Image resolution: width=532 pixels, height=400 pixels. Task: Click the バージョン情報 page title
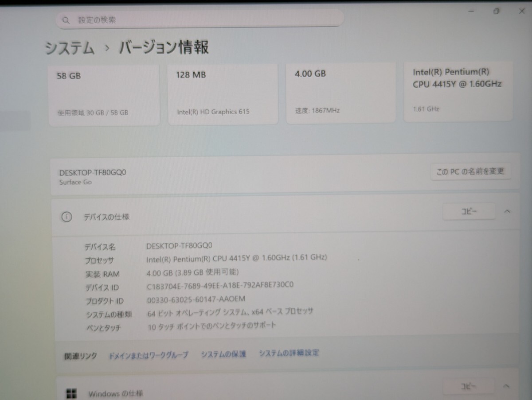coord(164,47)
